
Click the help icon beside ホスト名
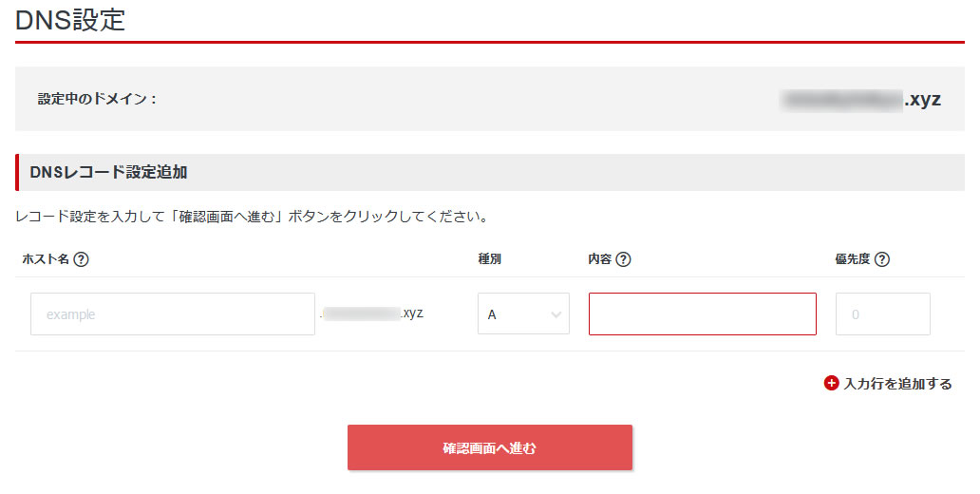(82, 259)
